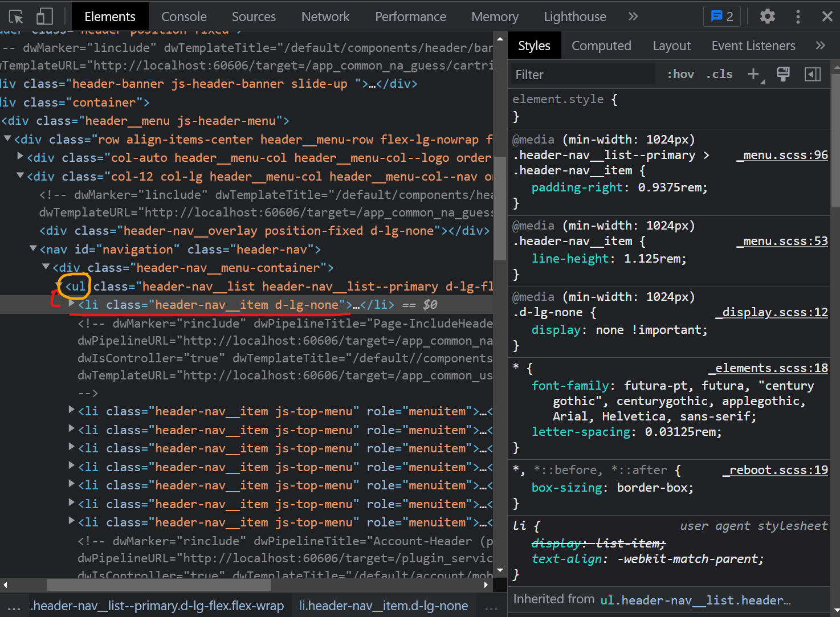The width and height of the screenshot is (840, 617).
Task: Open console messages via the speech-bubble icon
Action: [x=721, y=16]
